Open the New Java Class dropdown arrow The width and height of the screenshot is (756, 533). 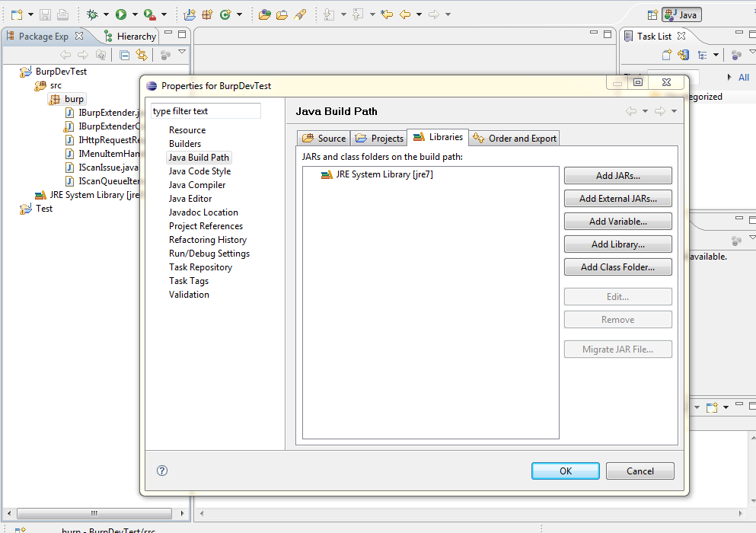[239, 14]
